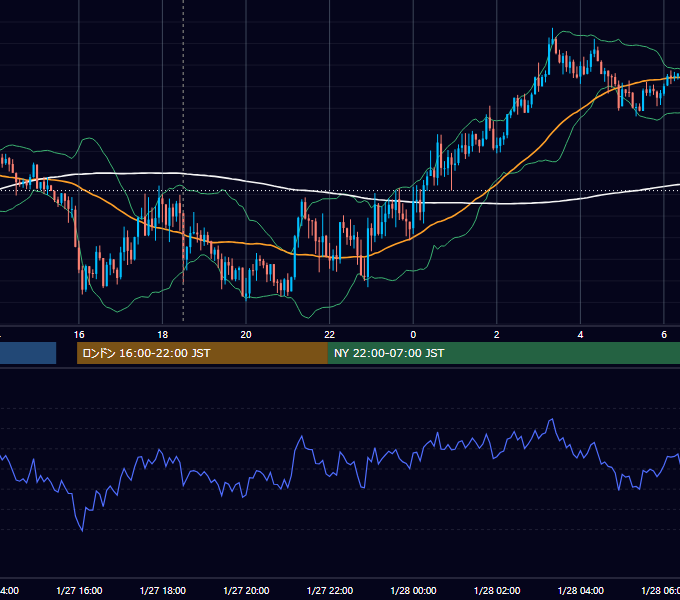Click the 16 hour label on price chart axis

coord(79,335)
